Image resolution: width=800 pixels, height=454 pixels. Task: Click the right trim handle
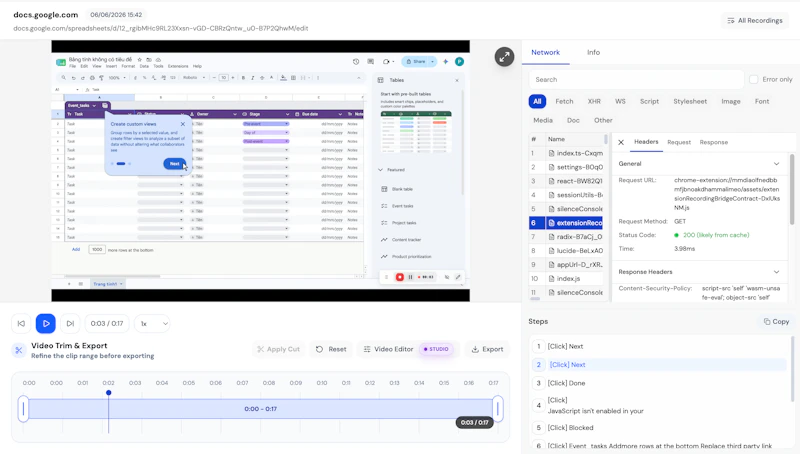[x=498, y=409]
